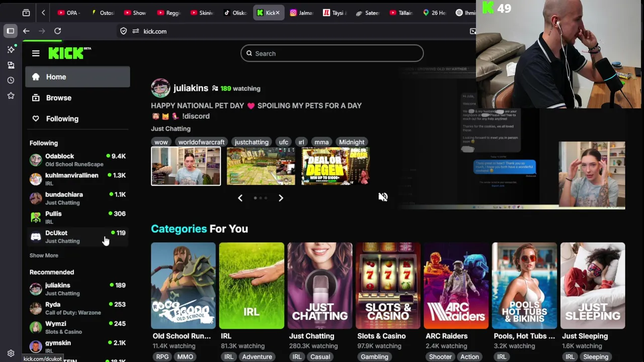Click the Sleeping tag under Just Sleeping

click(x=596, y=356)
